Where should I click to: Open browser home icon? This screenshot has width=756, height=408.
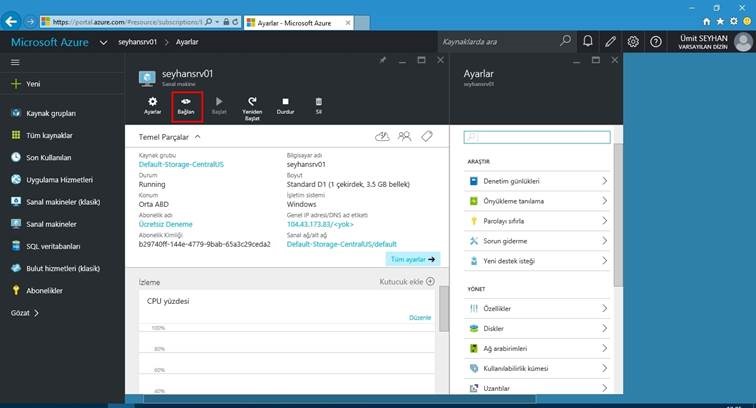[x=706, y=22]
